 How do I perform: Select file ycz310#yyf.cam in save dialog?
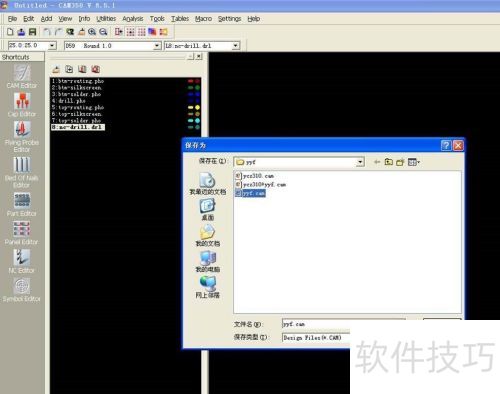261,184
